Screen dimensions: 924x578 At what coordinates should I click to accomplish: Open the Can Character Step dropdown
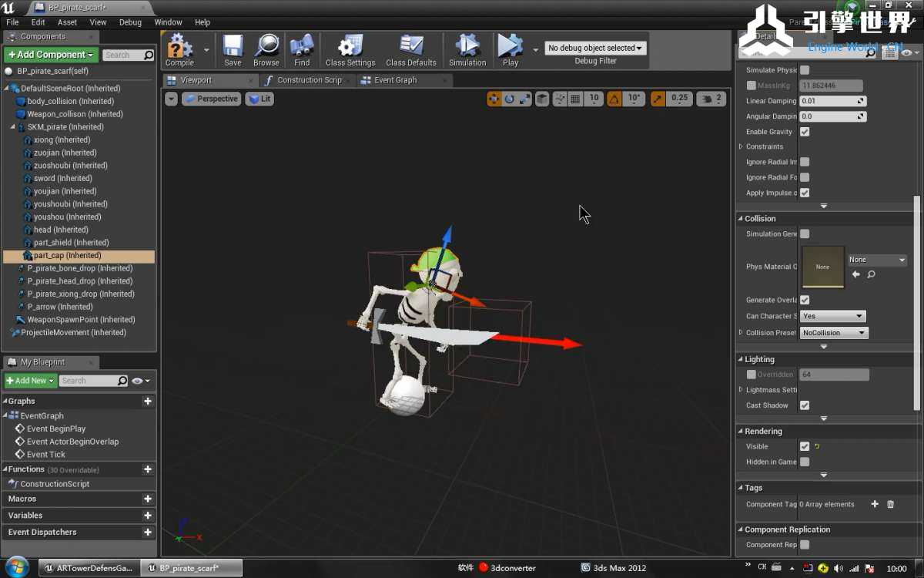pyautogui.click(x=832, y=316)
